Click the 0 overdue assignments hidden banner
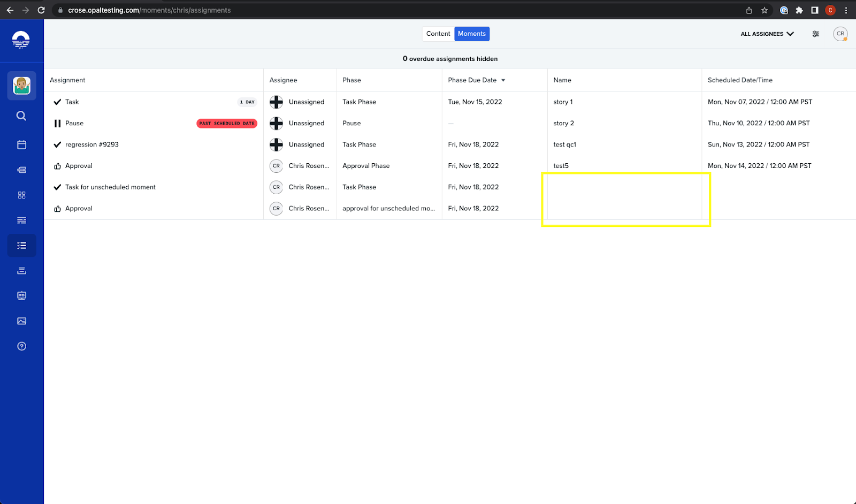This screenshot has width=856, height=504. [x=450, y=59]
